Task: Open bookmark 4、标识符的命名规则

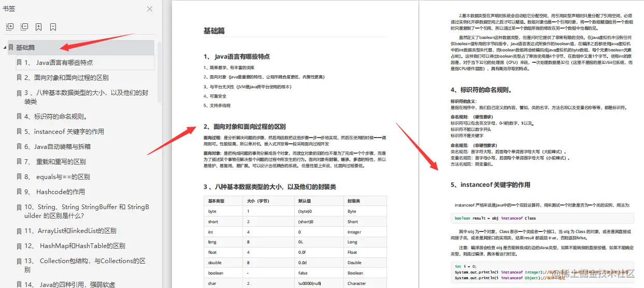Action: [x=55, y=117]
